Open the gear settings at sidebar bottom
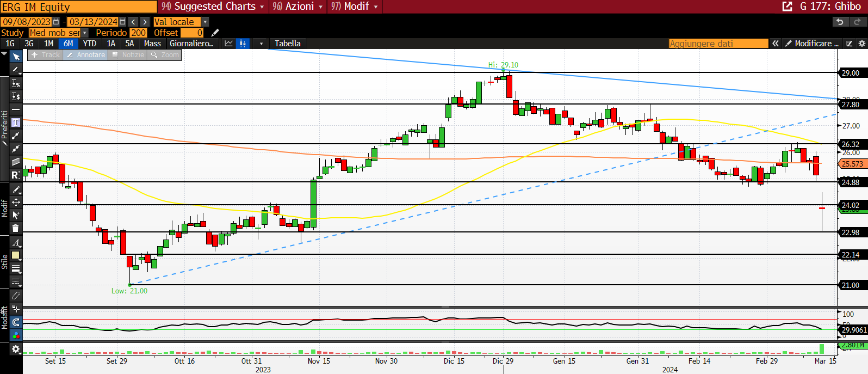Image resolution: width=868 pixels, height=374 pixels. 16,349
